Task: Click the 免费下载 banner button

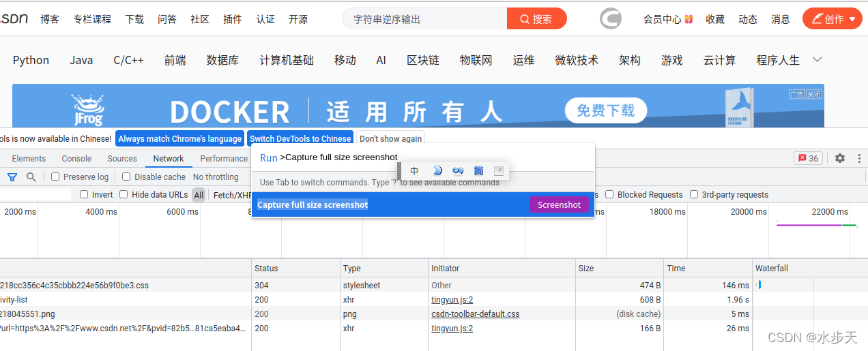Action: (x=605, y=110)
